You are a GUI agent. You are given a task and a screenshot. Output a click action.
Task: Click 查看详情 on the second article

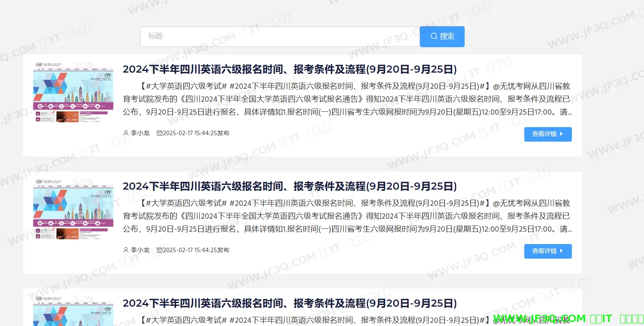(x=547, y=251)
